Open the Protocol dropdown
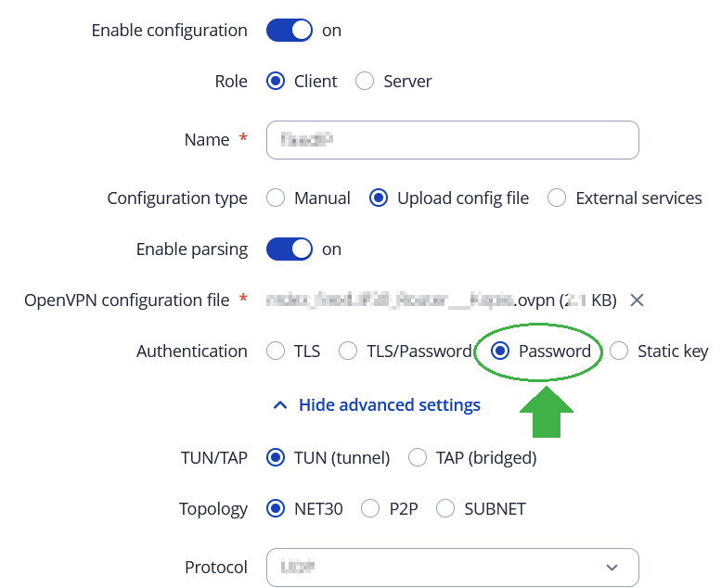This screenshot has height=588, width=721. click(452, 568)
